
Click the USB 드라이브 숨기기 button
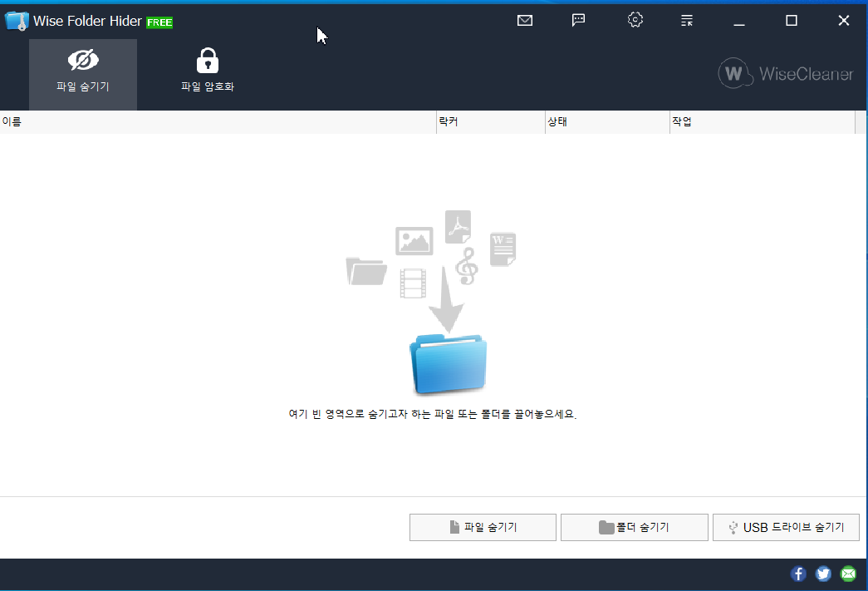786,527
